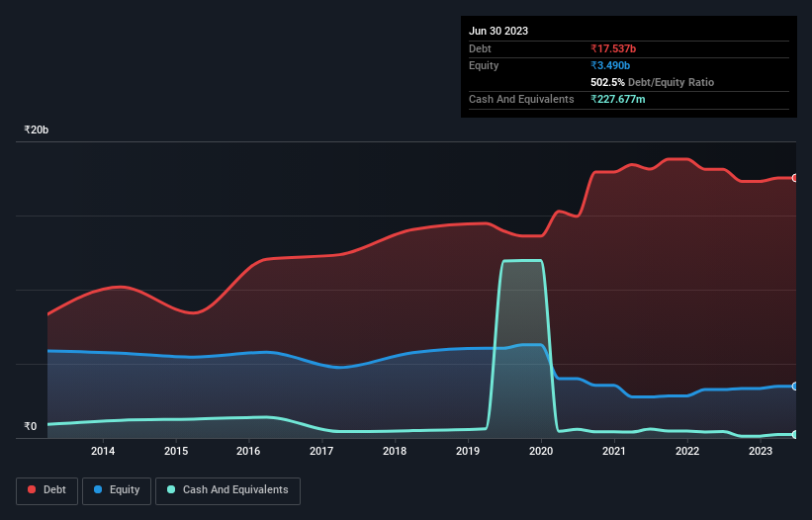Click the ₹3.490b equity value
This screenshot has width=812, height=520.
click(x=610, y=65)
